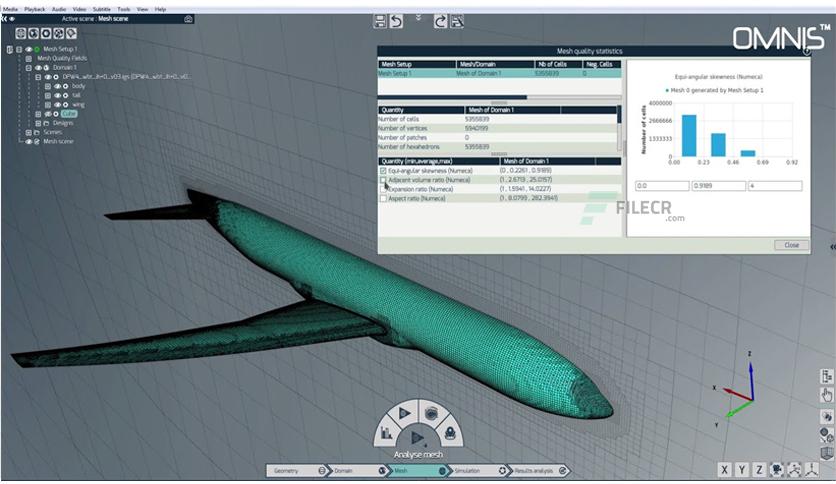Click the histogram bin count field showing 4
The image size is (836, 484).
[775, 186]
